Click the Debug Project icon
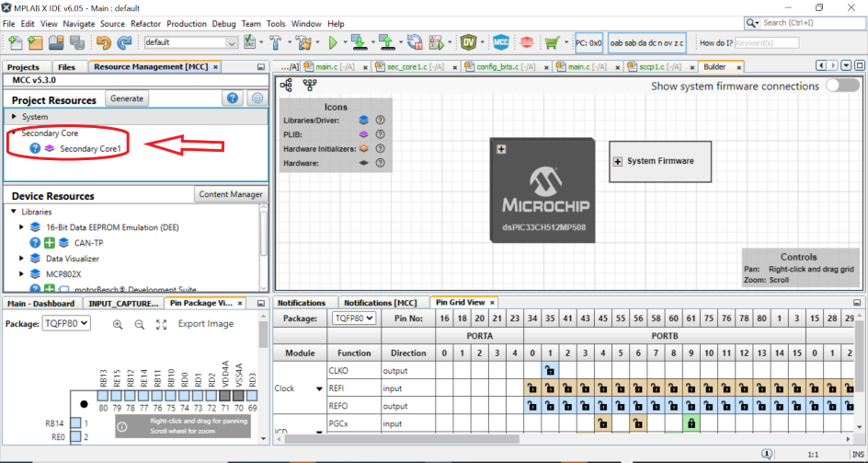Viewport: 868px width, 463px height. coord(436,42)
